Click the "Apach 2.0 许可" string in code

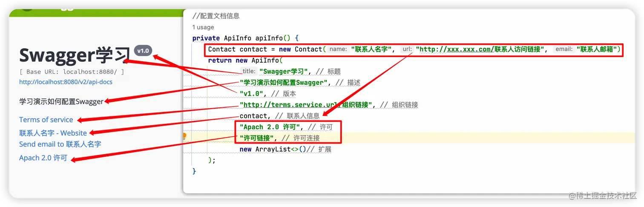[x=270, y=127]
